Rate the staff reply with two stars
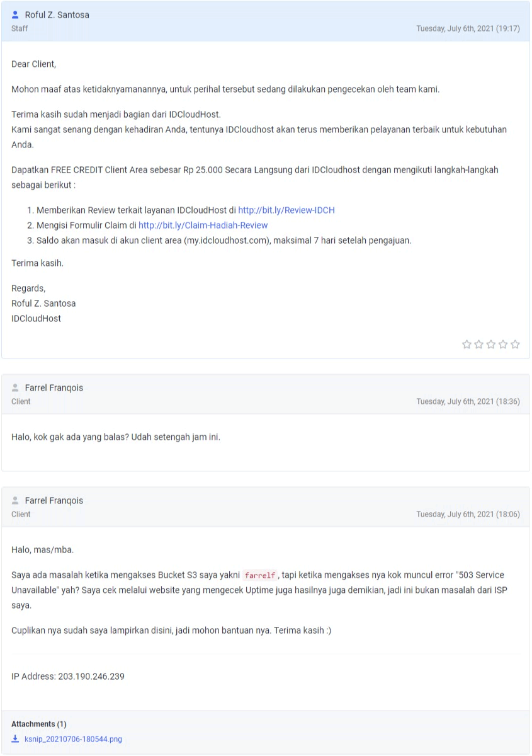Image resolution: width=532 pixels, height=756 pixels. (x=478, y=344)
